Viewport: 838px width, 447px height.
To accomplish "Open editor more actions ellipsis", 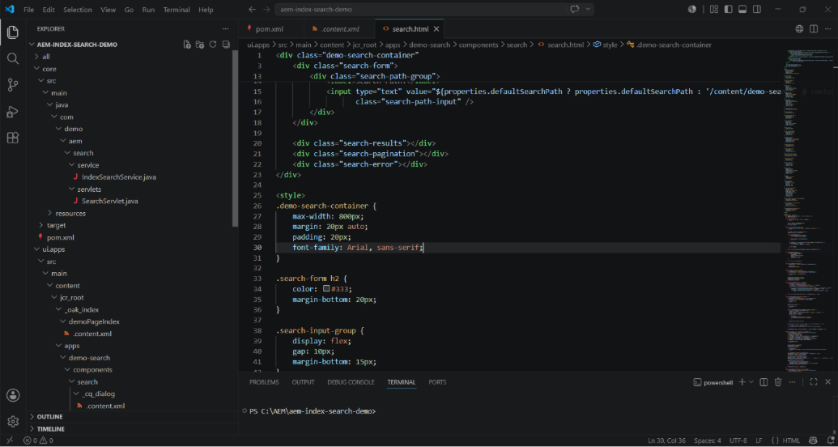I will pyautogui.click(x=827, y=29).
